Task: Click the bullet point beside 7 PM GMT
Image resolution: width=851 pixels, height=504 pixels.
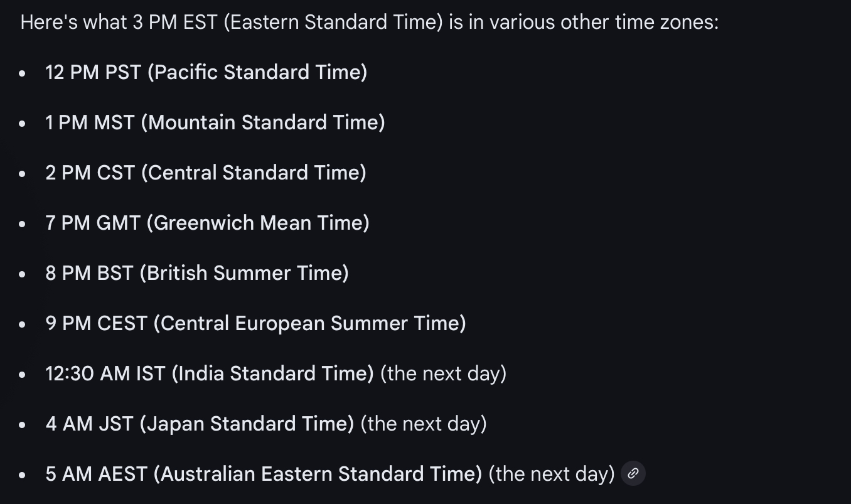Action: pyautogui.click(x=23, y=223)
